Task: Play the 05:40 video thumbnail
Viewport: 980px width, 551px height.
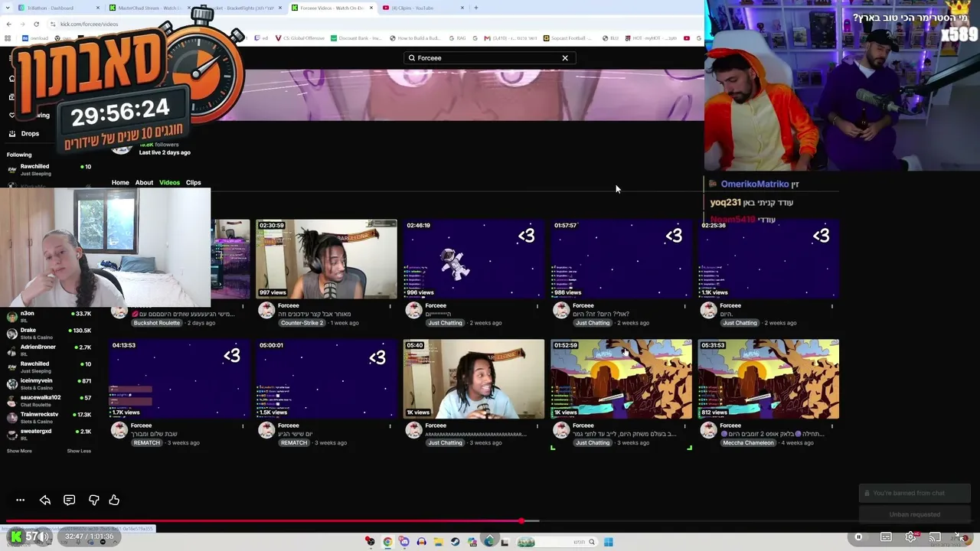Action: (x=474, y=379)
